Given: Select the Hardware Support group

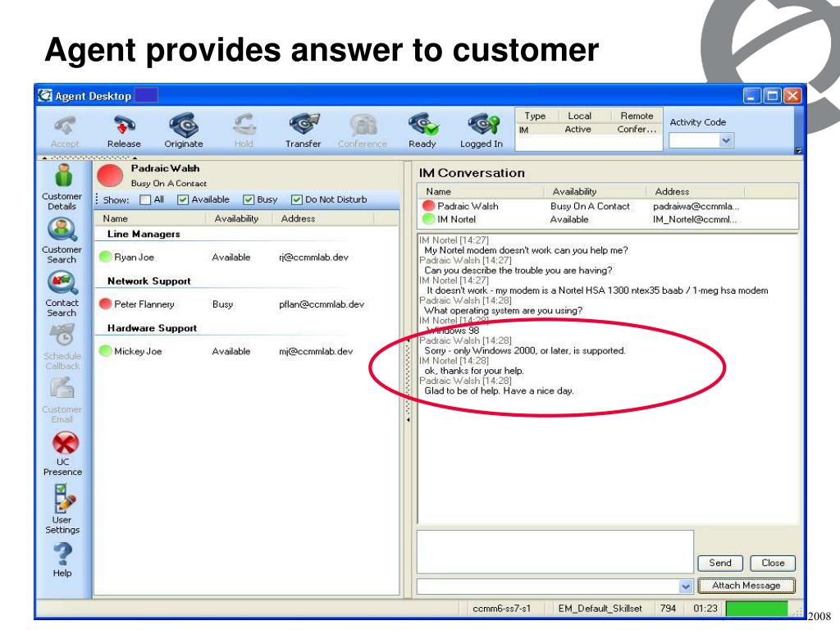Looking at the screenshot, I should point(152,328).
